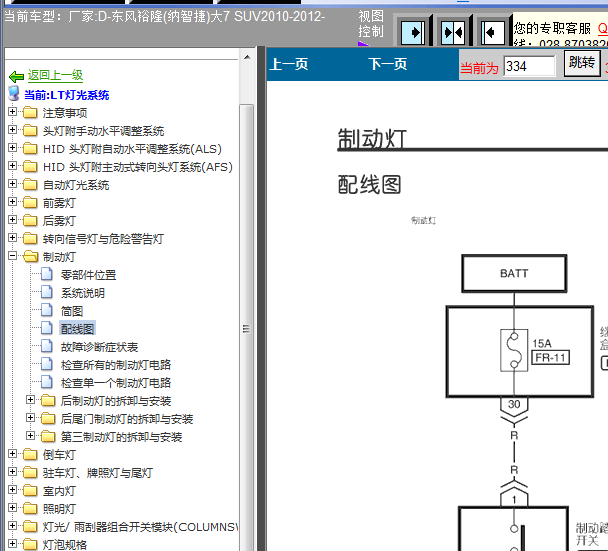Click the 注意事项 folder icon
Viewport: 608px width, 551px height.
30,112
